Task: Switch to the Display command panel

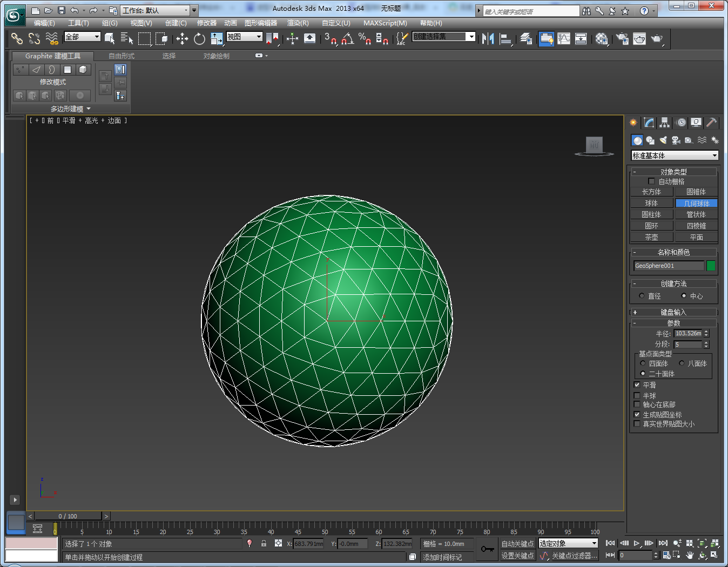Action: point(696,123)
